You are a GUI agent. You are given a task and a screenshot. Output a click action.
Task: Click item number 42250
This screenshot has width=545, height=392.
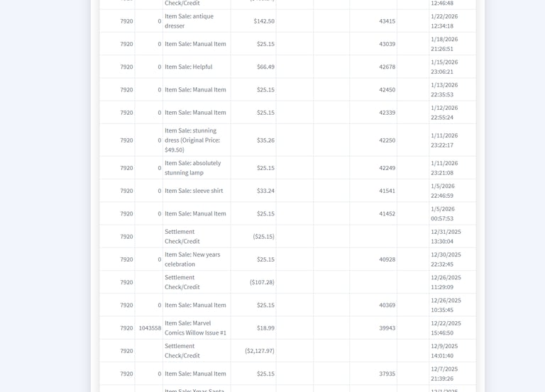pos(387,140)
